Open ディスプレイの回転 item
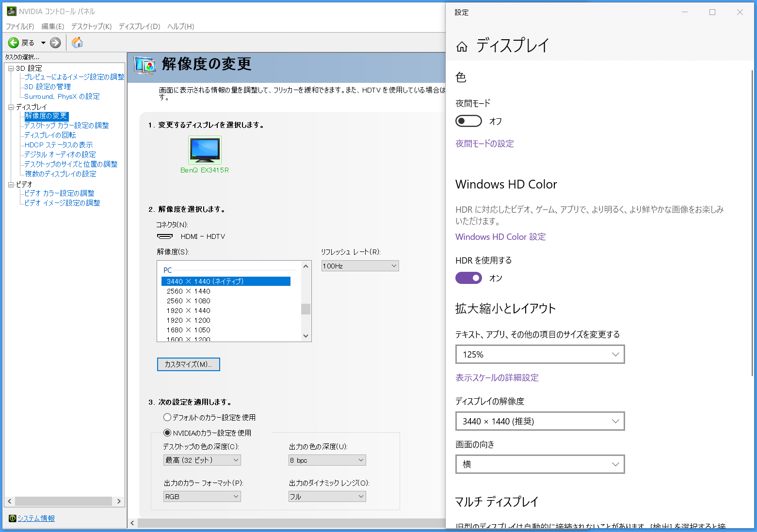The image size is (757, 532). [x=50, y=135]
